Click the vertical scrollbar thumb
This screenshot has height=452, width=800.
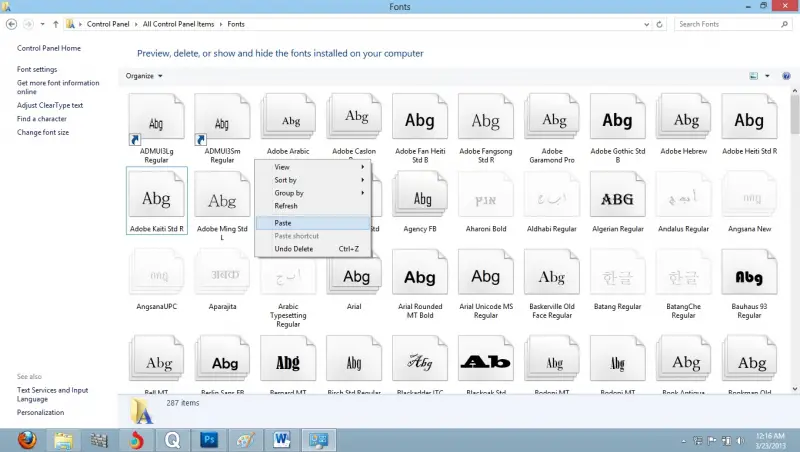[x=794, y=113]
